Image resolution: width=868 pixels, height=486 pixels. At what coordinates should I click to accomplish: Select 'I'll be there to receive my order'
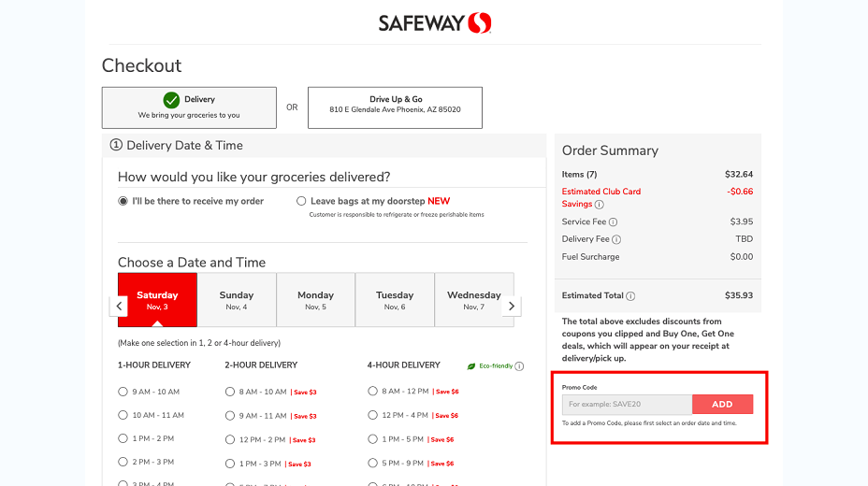point(123,201)
